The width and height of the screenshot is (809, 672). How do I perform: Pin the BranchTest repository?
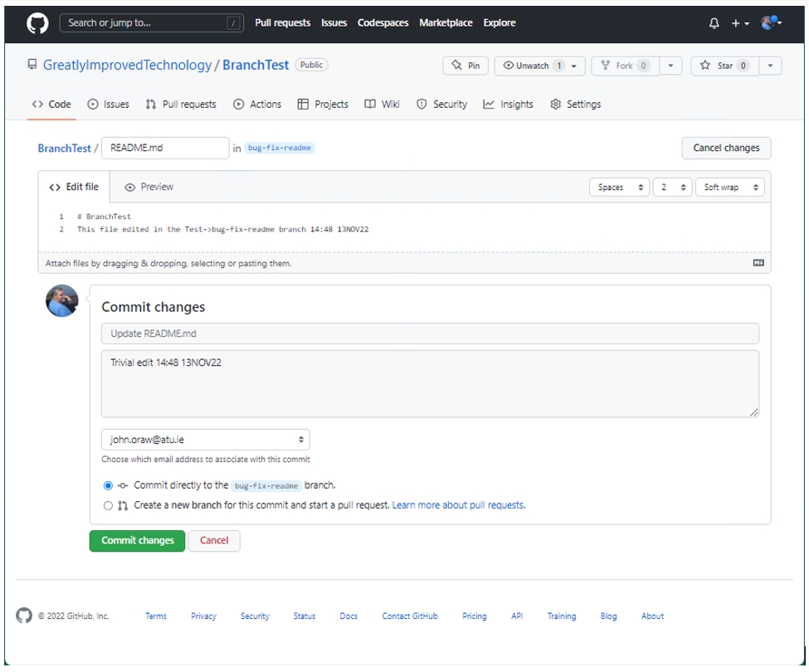465,66
